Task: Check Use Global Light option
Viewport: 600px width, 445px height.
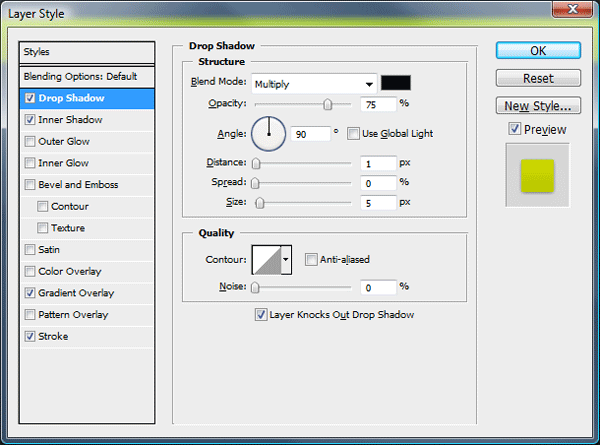Action: (353, 134)
